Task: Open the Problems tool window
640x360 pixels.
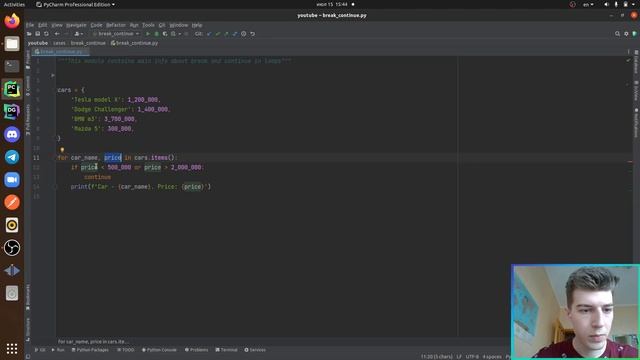Action: coord(196,350)
